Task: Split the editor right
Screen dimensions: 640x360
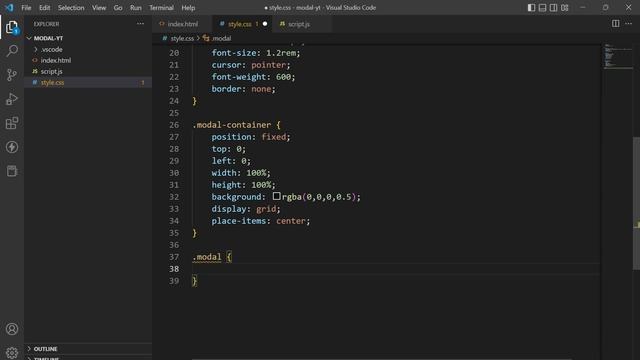Action: [x=616, y=24]
